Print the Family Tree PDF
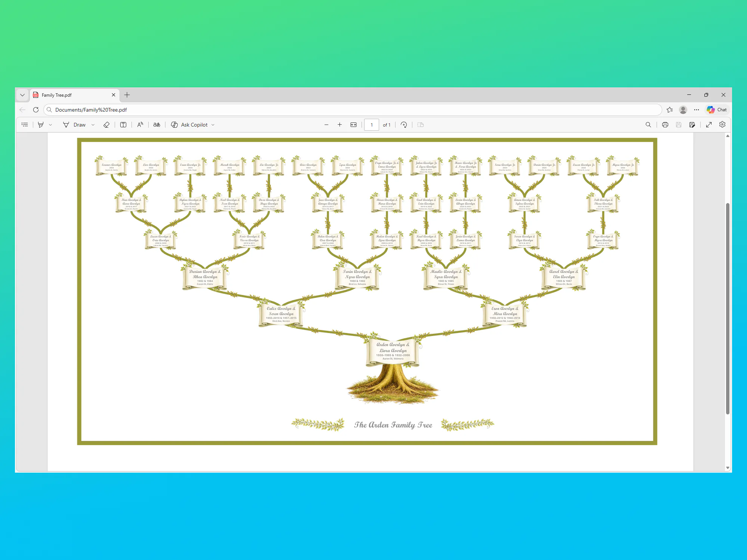Viewport: 747px width, 560px height. (x=665, y=125)
